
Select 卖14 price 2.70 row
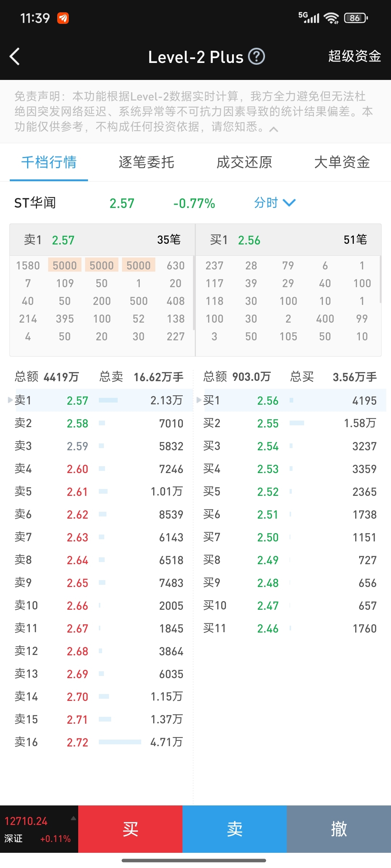tap(99, 696)
